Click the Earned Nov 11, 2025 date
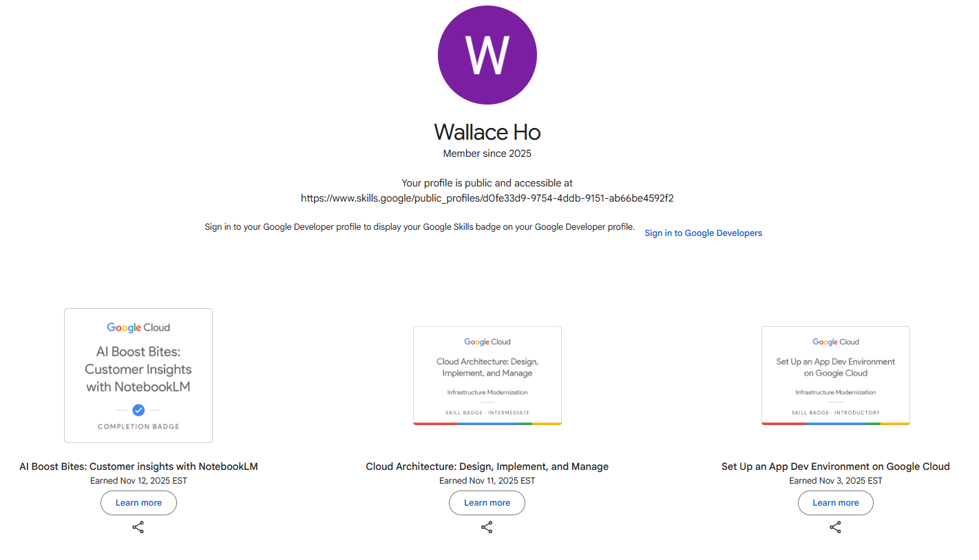The height and width of the screenshot is (560, 979). (x=487, y=481)
